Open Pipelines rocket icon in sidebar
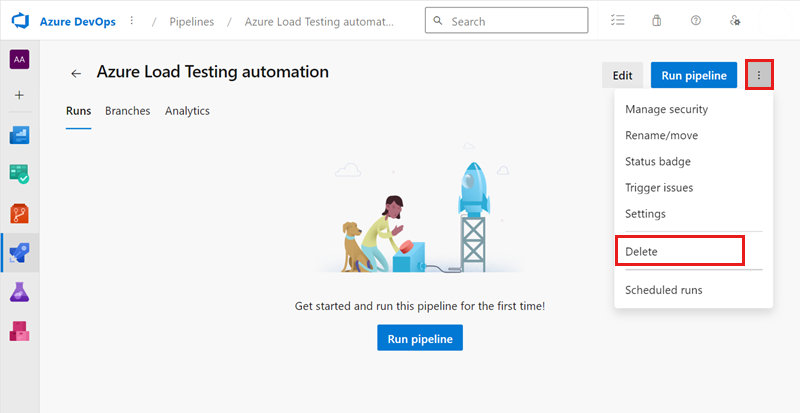 point(19,253)
